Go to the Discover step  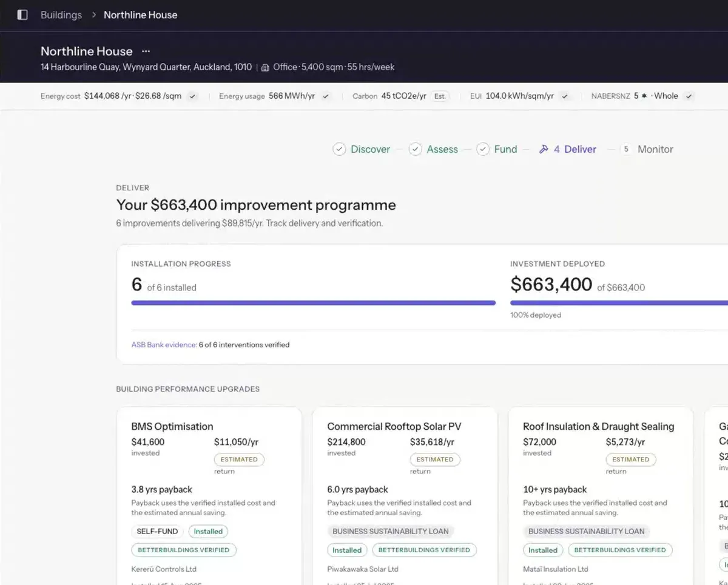[x=370, y=149]
